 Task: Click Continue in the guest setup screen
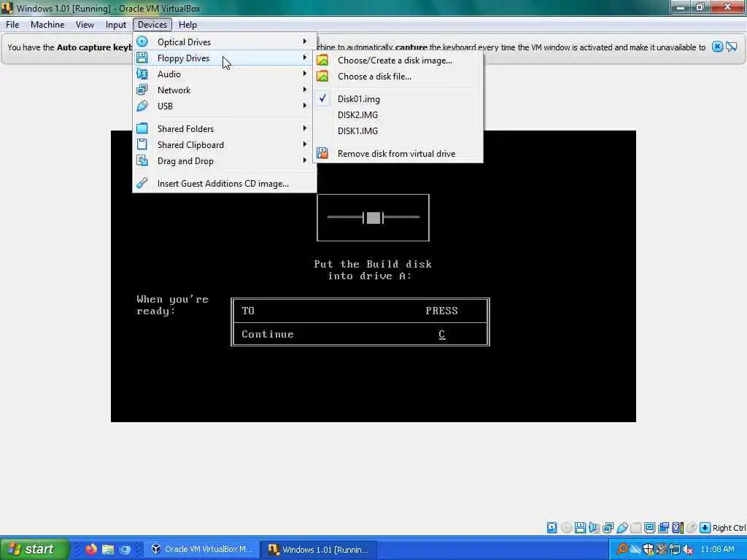tap(267, 334)
